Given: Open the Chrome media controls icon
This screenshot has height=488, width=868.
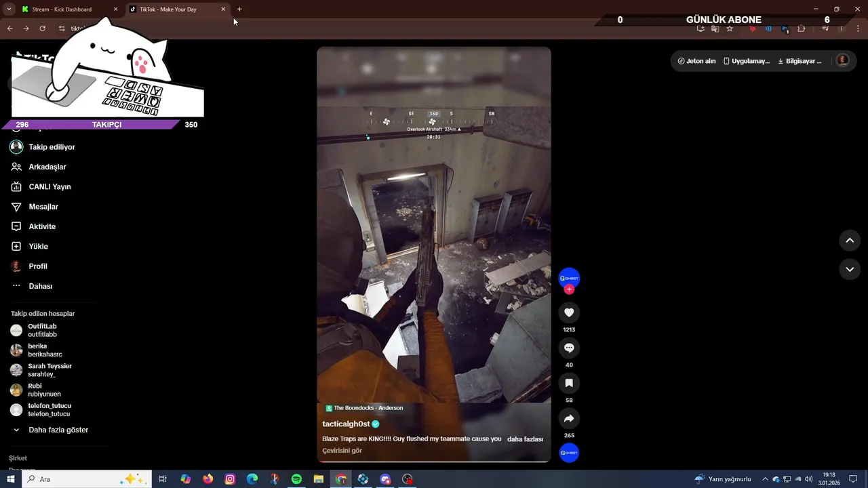Looking at the screenshot, I should point(825,28).
